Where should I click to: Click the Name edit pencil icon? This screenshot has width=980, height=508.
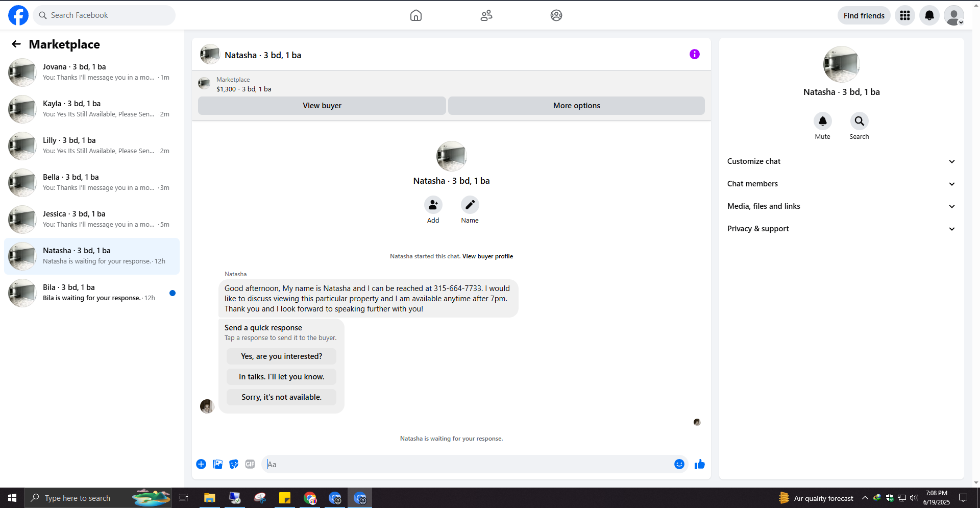coord(470,205)
